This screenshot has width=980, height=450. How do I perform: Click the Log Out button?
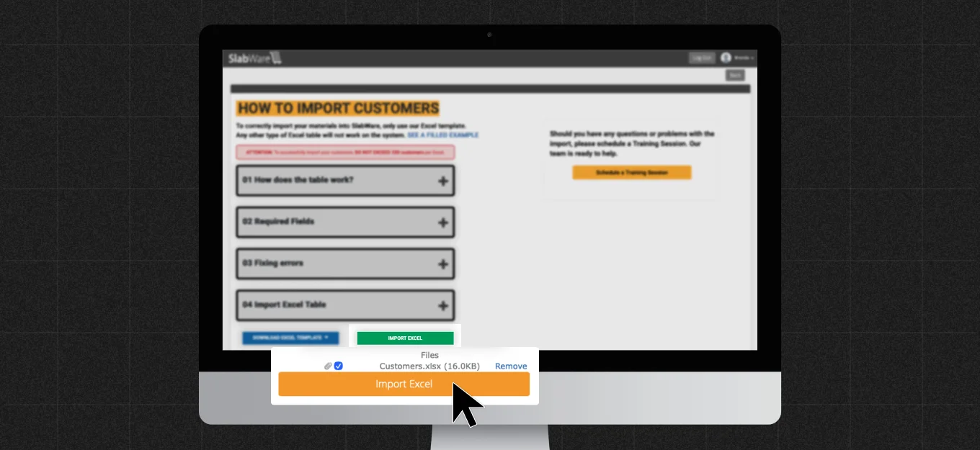point(700,58)
